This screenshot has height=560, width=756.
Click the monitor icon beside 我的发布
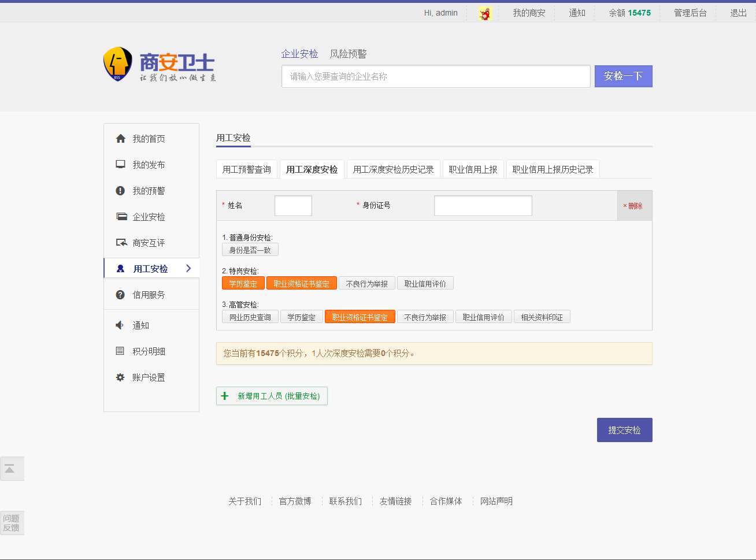point(120,165)
